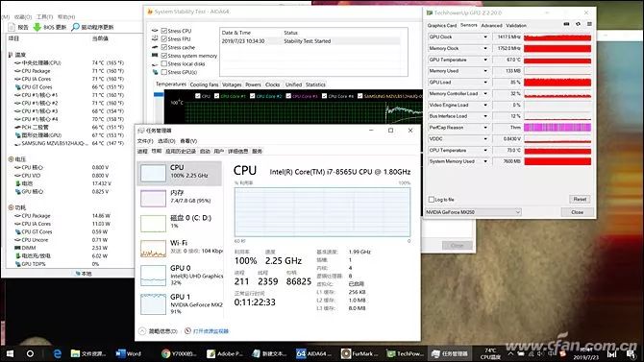Image resolution: width=644 pixels, height=362 pixels.
Task: Open Microsoft Edge from the taskbar
Action: [x=57, y=353]
